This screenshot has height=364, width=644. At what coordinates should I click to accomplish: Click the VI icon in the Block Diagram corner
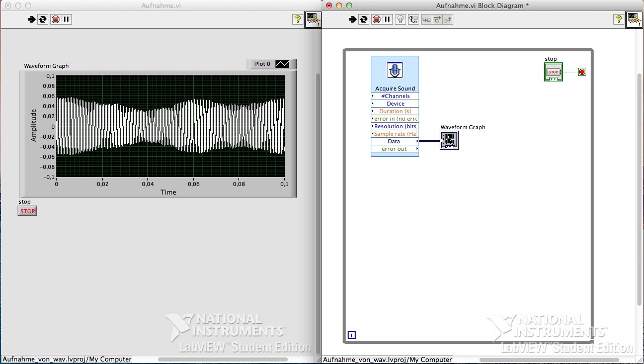tap(634, 20)
